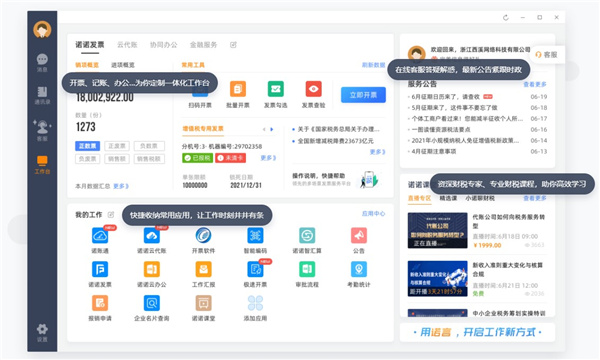
Task: Click the 已报税 status badge
Action: pyautogui.click(x=197, y=158)
